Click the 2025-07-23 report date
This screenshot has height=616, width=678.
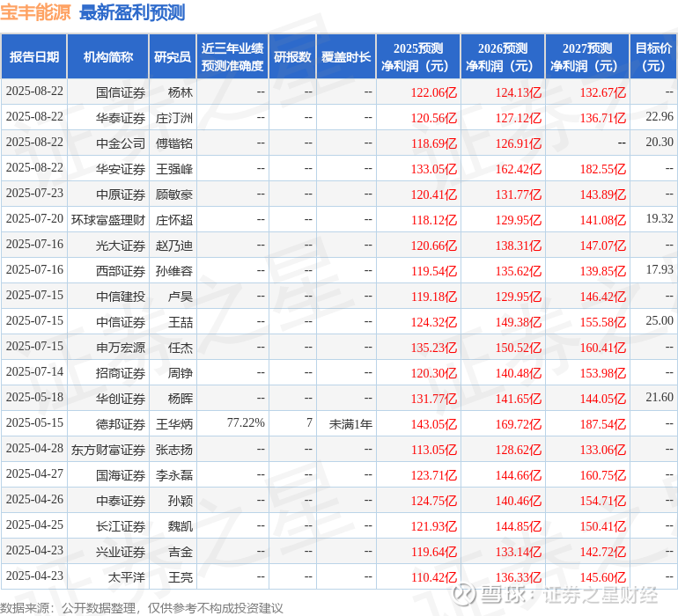(x=34, y=193)
